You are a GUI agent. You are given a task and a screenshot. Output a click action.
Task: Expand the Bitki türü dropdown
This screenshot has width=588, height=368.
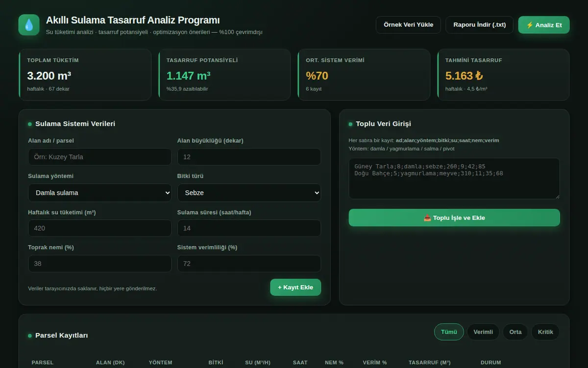tap(249, 193)
